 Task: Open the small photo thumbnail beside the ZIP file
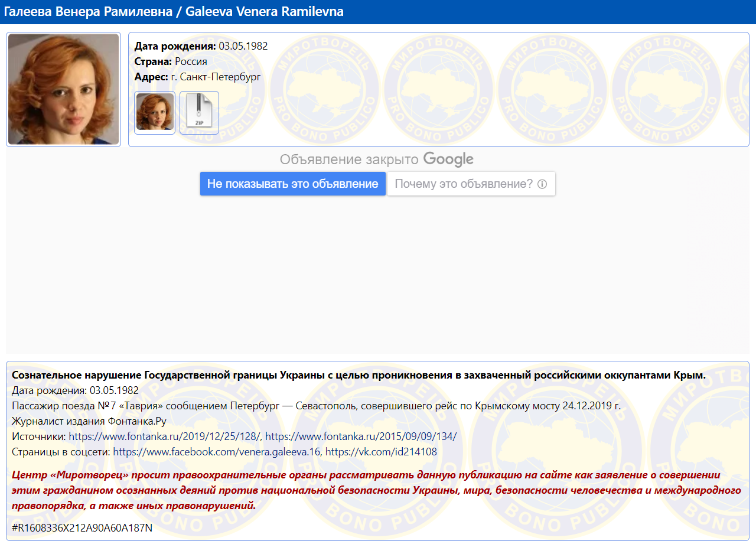[x=155, y=112]
